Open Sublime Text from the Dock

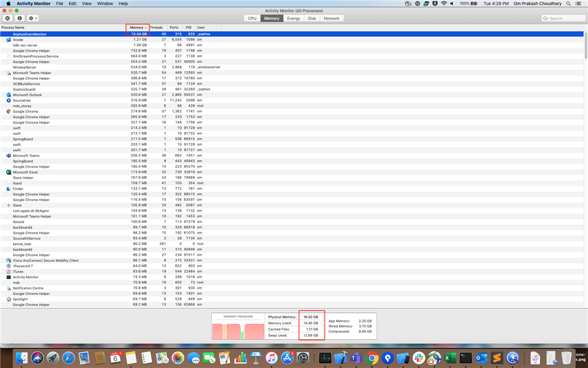[x=497, y=358]
